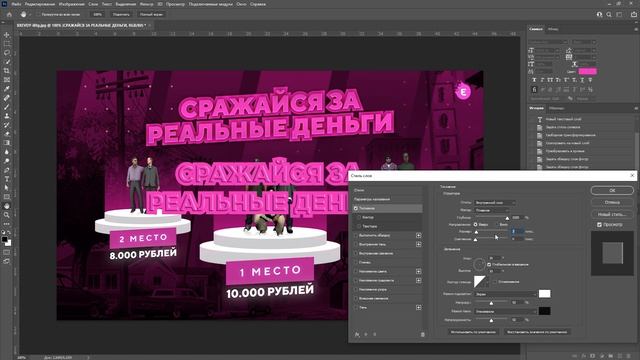The image size is (640, 360).
Task: Select the Eyedropper tool
Action: point(7,89)
